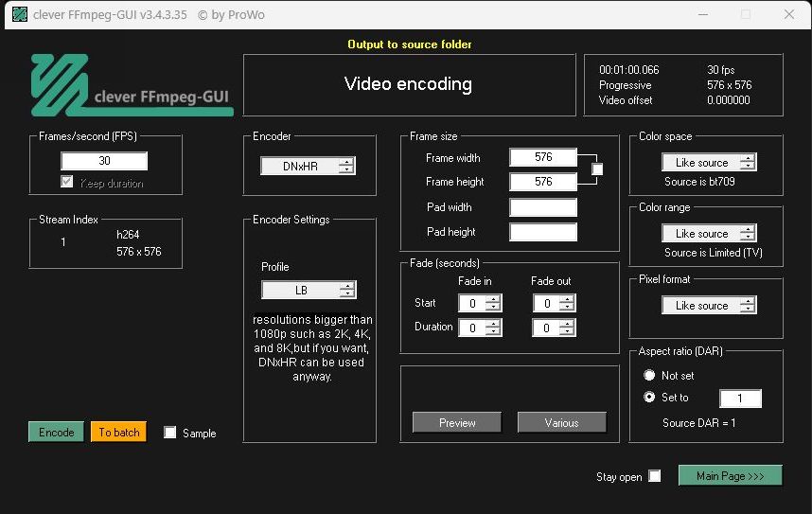Image resolution: width=812 pixels, height=514 pixels.
Task: Click the Frame width field
Action: [543, 157]
